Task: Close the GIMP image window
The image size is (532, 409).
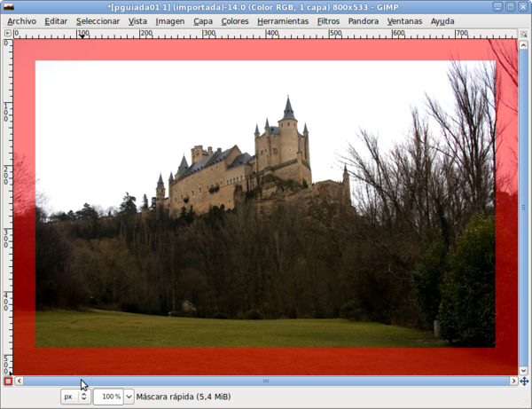Action: [x=523, y=7]
